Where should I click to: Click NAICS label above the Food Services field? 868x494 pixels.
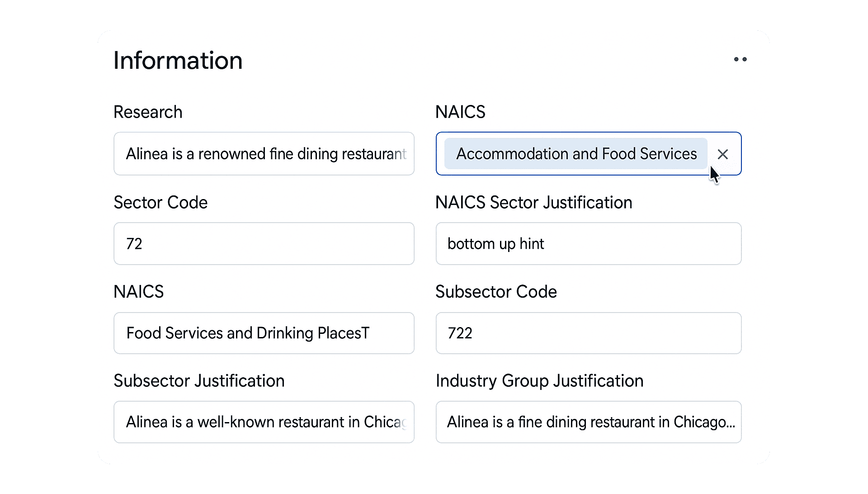138,292
